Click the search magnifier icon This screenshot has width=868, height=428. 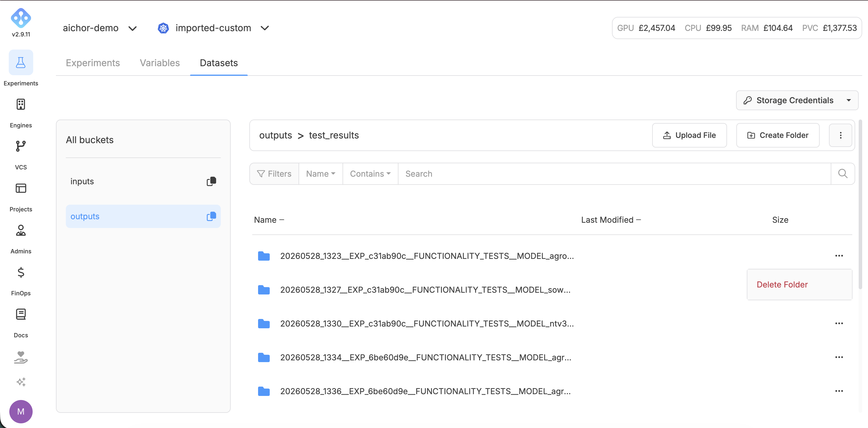(x=843, y=174)
